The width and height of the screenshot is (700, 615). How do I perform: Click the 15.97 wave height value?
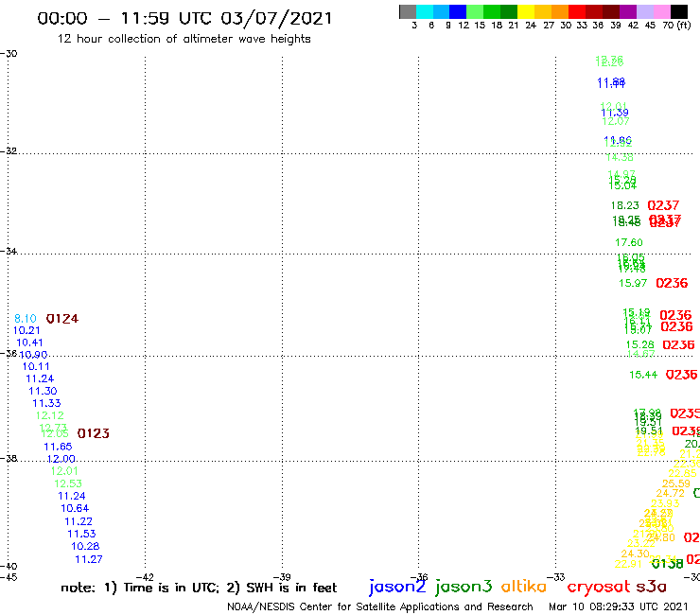pos(633,283)
